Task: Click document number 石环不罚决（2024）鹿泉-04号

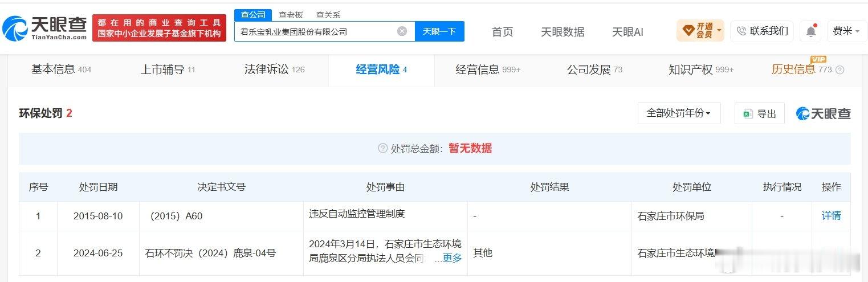Action: pyautogui.click(x=211, y=253)
